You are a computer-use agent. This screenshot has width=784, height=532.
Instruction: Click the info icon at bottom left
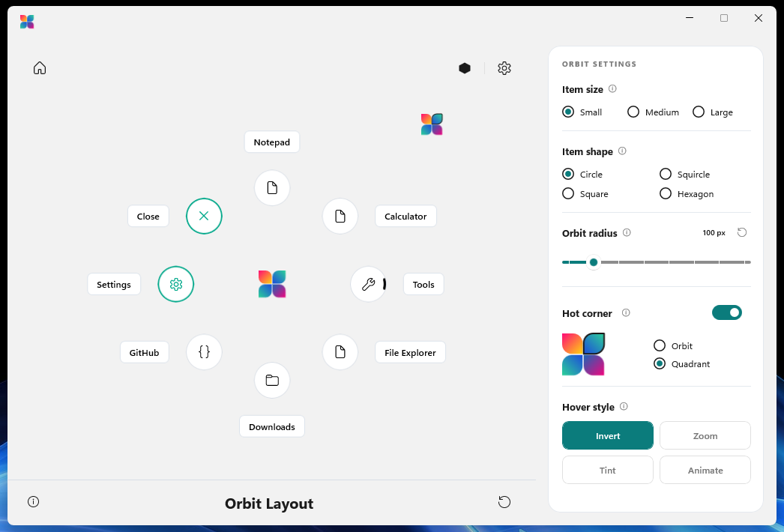coord(34,501)
